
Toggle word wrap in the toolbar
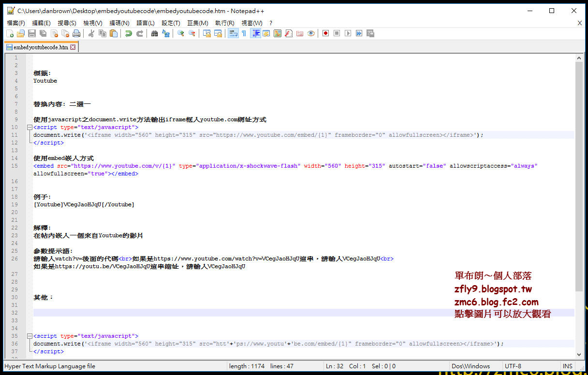(233, 33)
